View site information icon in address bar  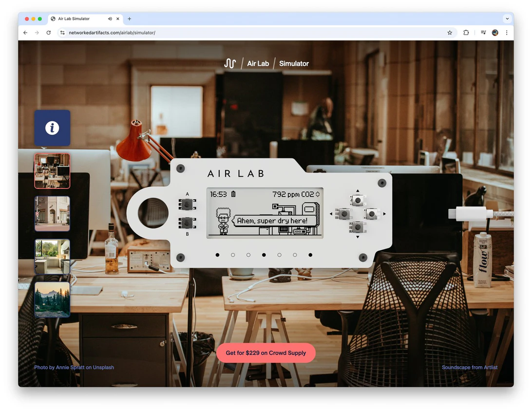pyautogui.click(x=62, y=33)
